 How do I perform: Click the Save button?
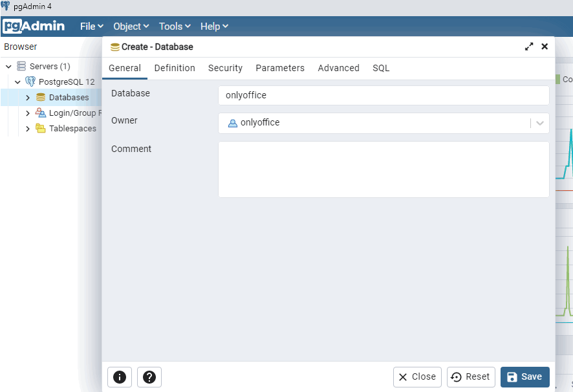coord(524,376)
